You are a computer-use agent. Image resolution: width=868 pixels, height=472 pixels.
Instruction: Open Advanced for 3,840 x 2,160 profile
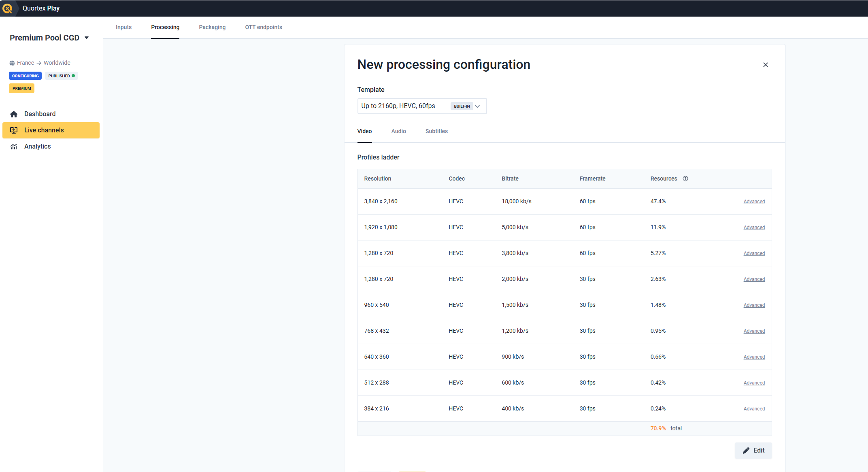point(754,202)
